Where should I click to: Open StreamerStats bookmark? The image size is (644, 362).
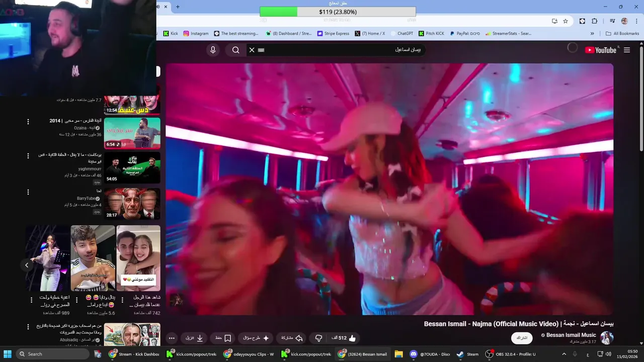[x=508, y=34]
